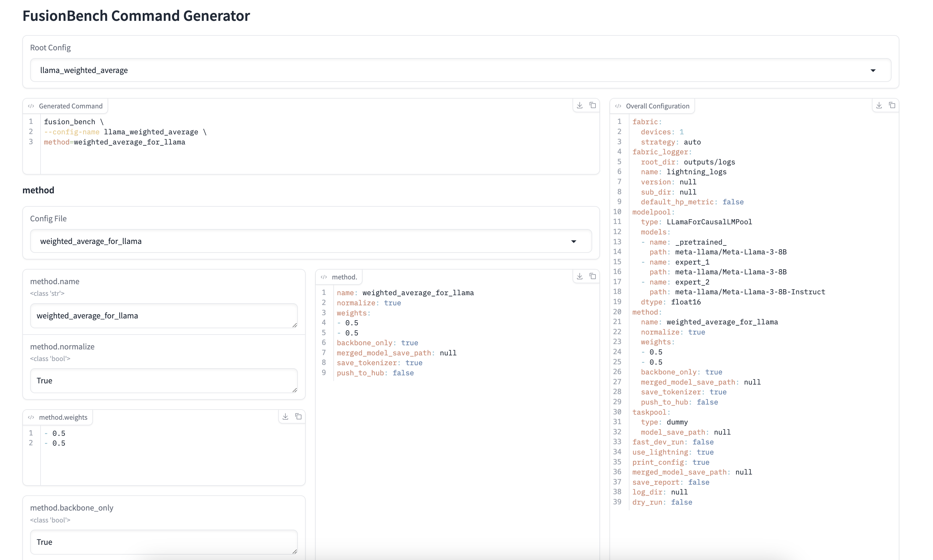Click the FusionBench Command Generator title

click(x=136, y=15)
